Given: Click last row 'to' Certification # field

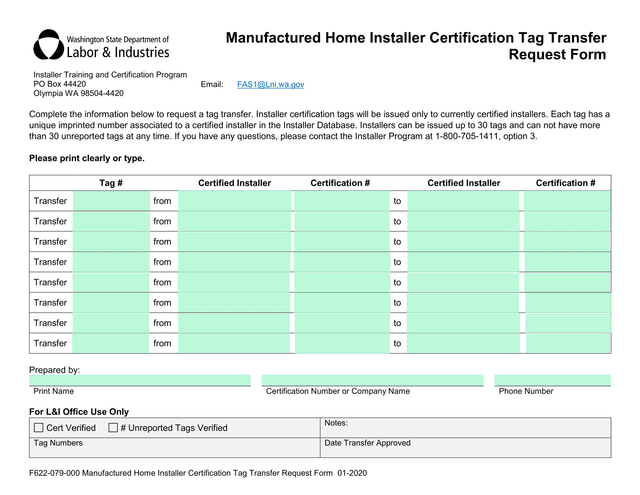Looking at the screenshot, I should [x=566, y=344].
